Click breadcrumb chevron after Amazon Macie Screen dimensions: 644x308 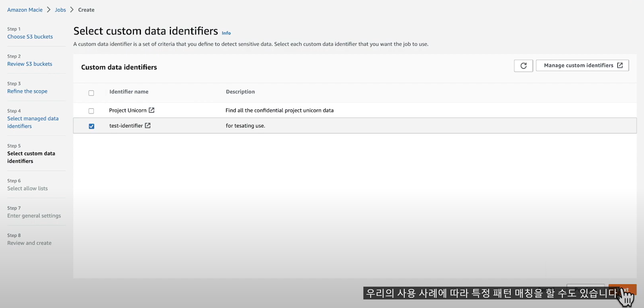pos(49,10)
